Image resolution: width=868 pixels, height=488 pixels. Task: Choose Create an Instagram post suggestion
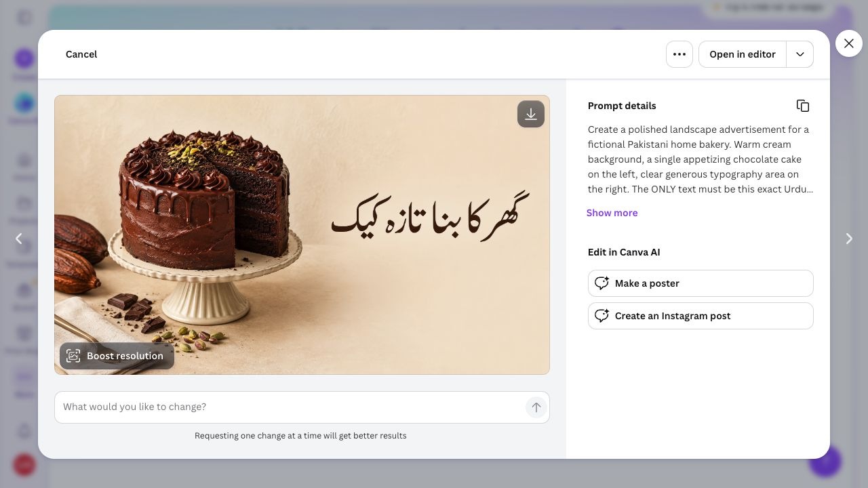pyautogui.click(x=701, y=316)
